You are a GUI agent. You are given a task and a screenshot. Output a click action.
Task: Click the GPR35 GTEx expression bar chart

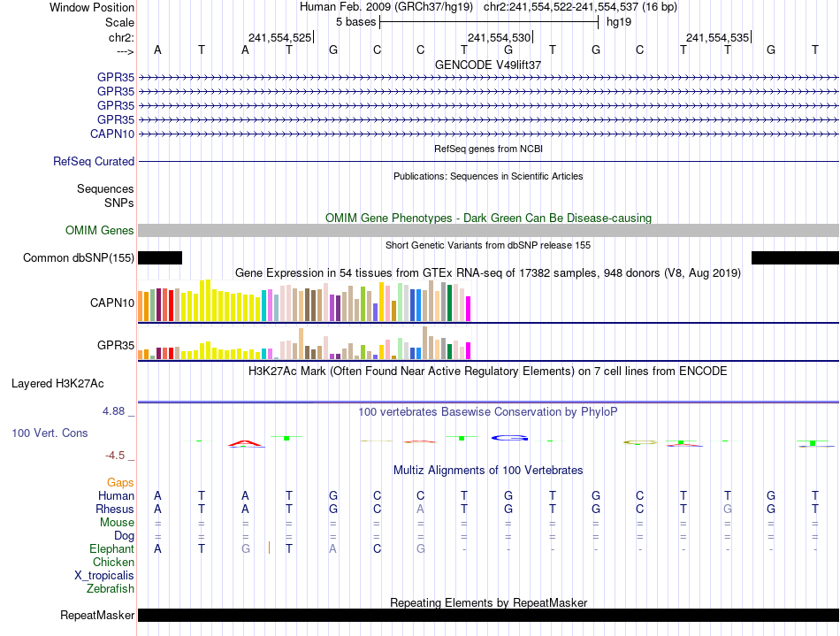(x=304, y=343)
